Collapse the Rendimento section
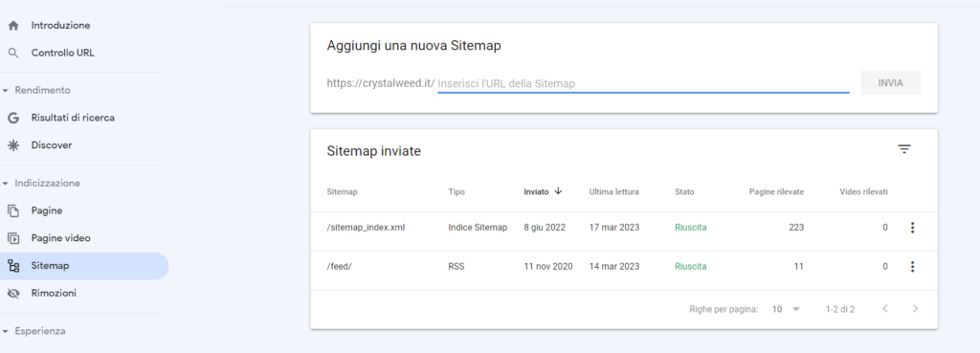The width and height of the screenshot is (980, 353). point(6,91)
